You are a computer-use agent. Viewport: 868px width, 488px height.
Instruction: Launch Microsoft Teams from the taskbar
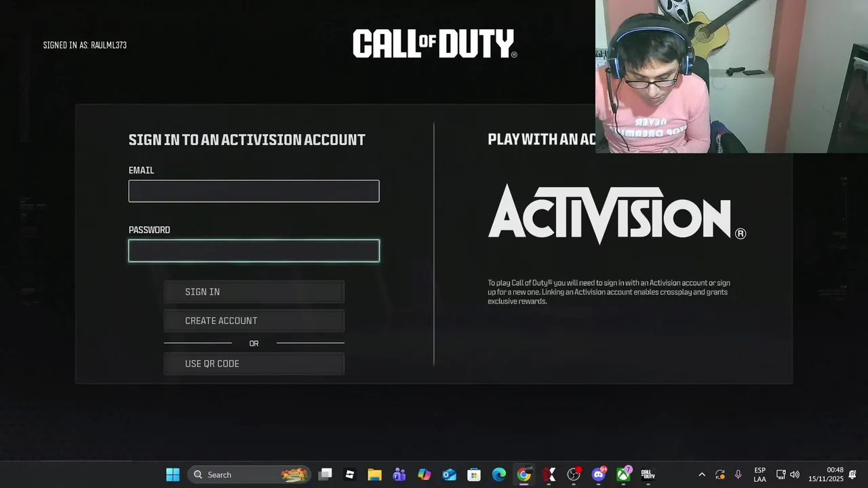399,474
